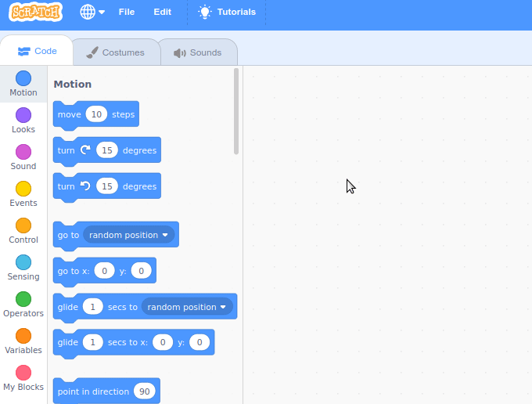Open the Edit menu

click(x=162, y=12)
